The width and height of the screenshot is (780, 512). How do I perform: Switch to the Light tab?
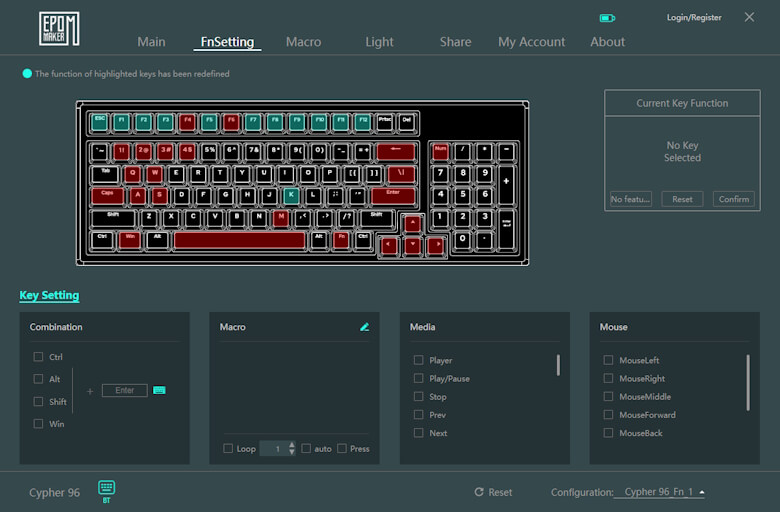379,42
